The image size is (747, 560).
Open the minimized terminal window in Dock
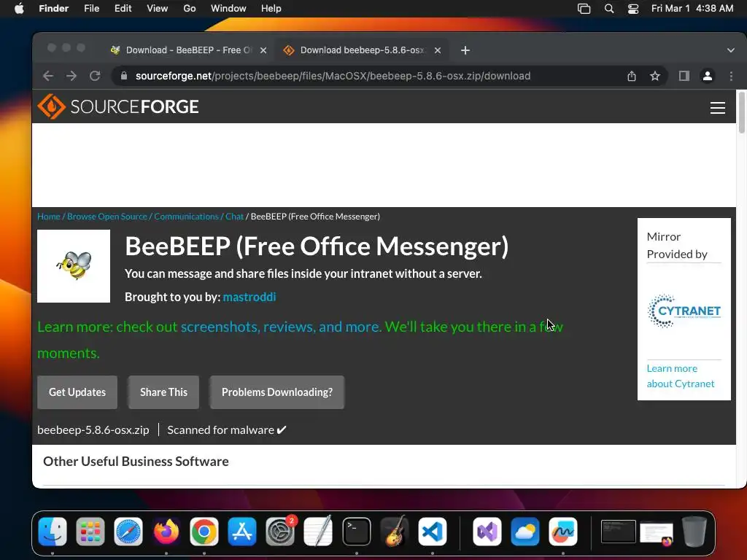(619, 532)
